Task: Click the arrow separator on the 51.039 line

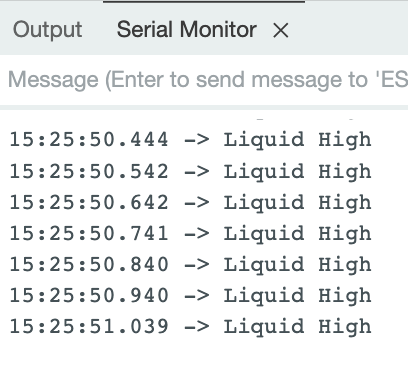Action: click(197, 327)
